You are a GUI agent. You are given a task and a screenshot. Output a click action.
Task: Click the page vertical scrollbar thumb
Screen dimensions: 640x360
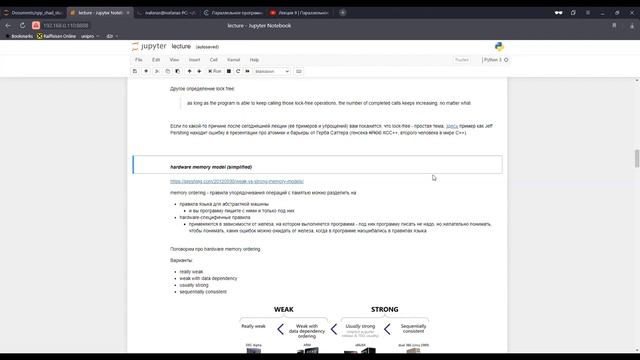coord(637,158)
